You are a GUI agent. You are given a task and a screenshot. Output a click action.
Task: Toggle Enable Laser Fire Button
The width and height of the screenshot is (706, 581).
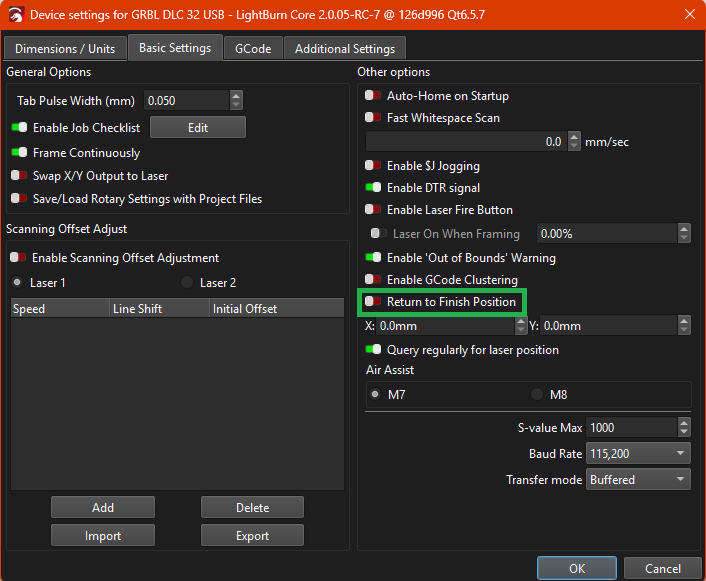pos(373,210)
